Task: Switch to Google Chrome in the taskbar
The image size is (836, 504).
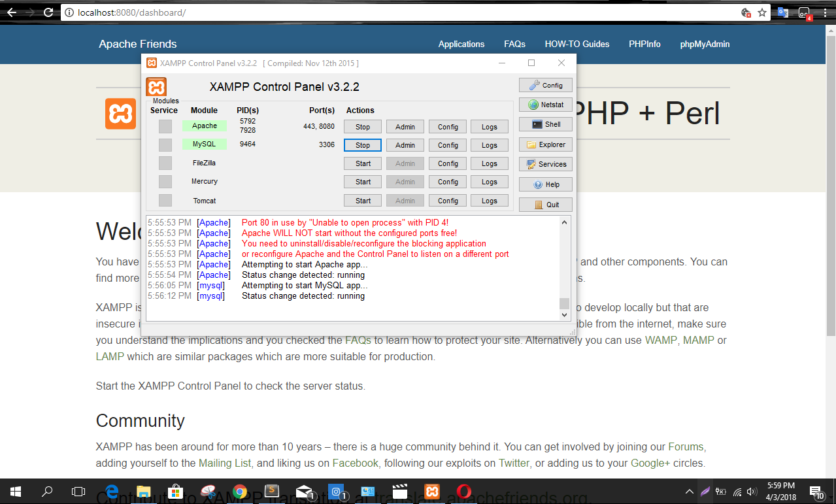Action: [240, 491]
